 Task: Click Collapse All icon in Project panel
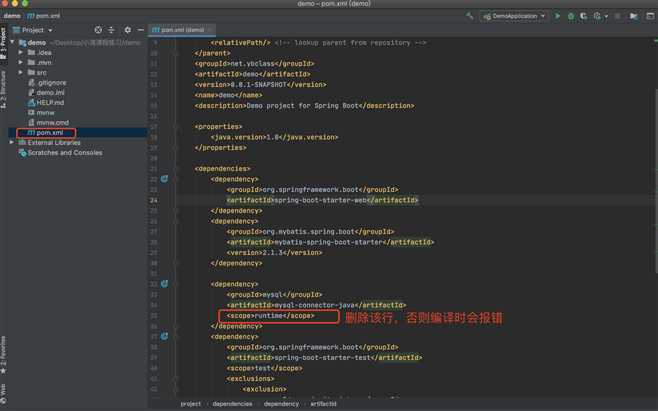111,30
